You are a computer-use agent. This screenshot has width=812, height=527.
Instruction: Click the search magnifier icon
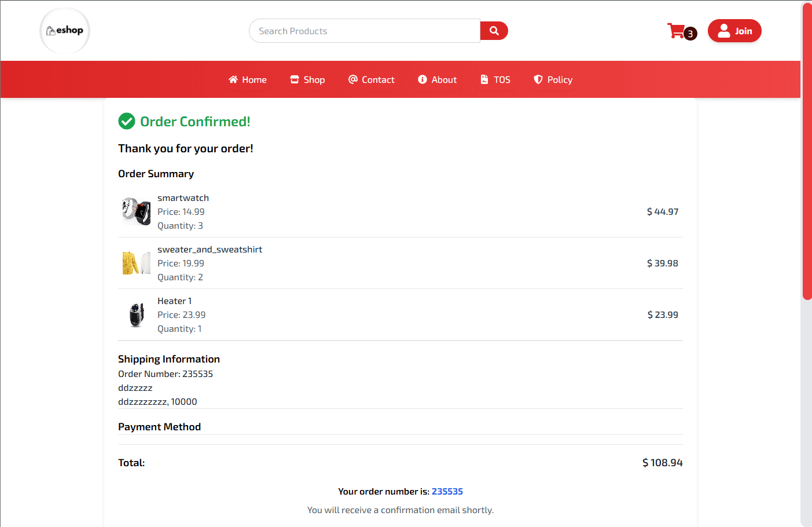tap(494, 30)
